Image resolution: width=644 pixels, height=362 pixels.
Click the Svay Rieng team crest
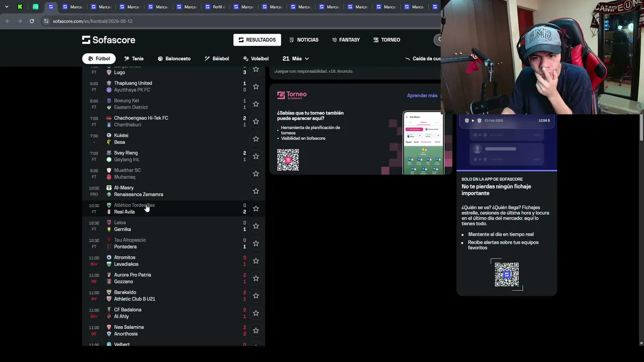point(109,153)
